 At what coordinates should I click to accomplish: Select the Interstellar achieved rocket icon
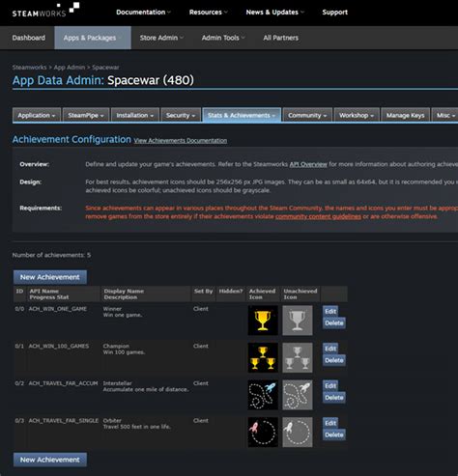(x=263, y=395)
